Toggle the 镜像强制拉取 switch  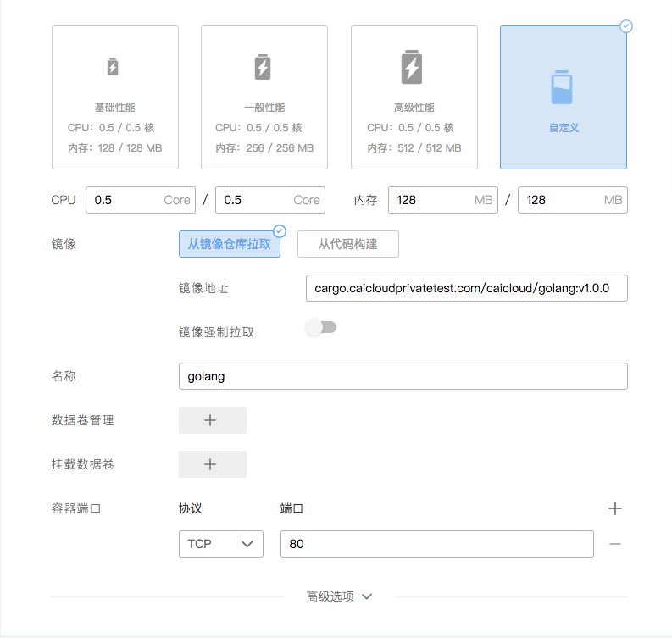pos(321,328)
